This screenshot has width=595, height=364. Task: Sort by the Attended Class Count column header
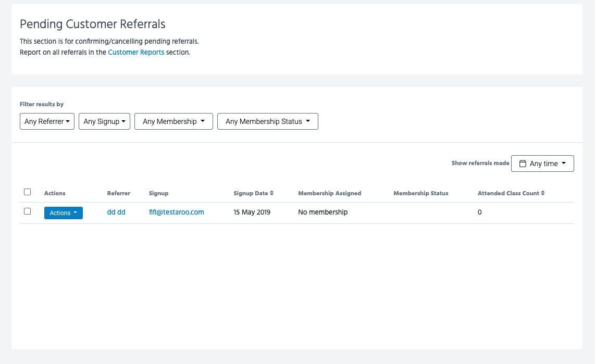[x=508, y=193]
